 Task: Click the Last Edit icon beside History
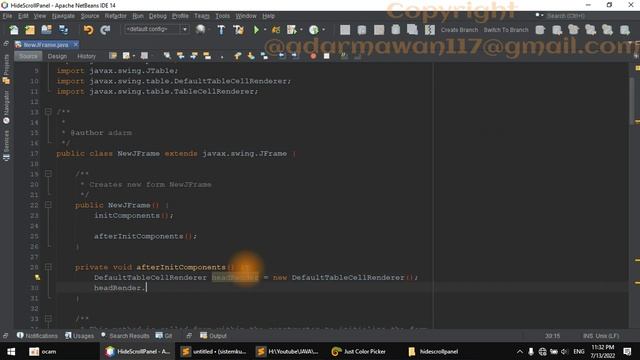click(x=113, y=56)
